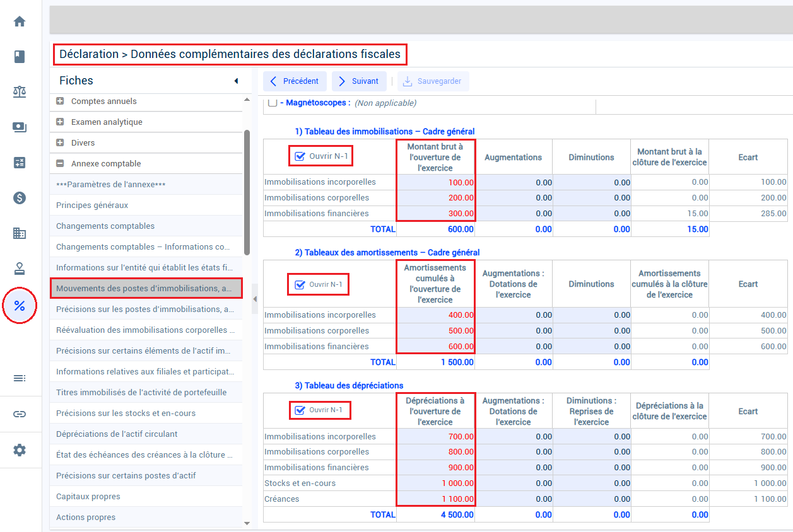
Task: Click the panel splitter collapse arrow
Action: click(255, 299)
